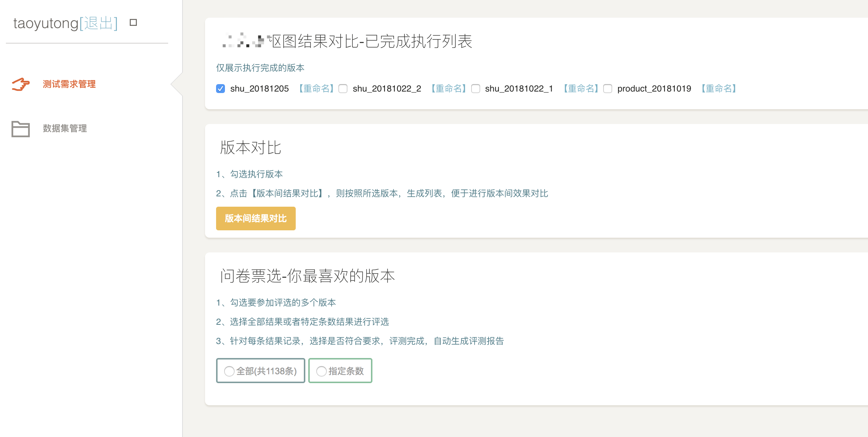Image resolution: width=868 pixels, height=437 pixels.
Task: Click the pointing hand icon for 测试需求管理
Action: tap(21, 84)
